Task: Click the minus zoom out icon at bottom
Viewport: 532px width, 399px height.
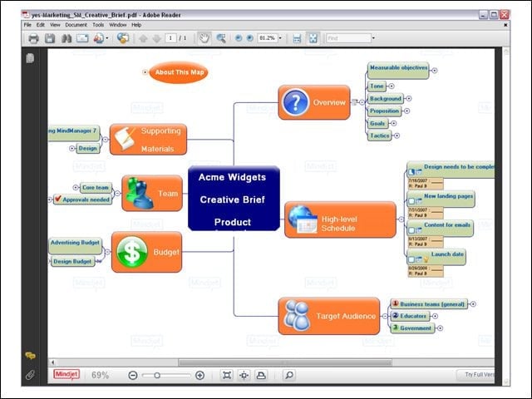Action: click(x=133, y=375)
